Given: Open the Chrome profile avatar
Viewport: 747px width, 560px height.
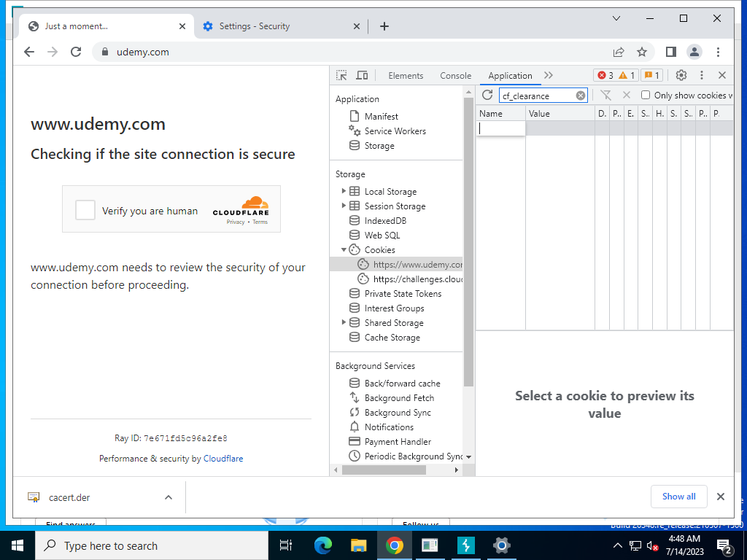Looking at the screenshot, I should tap(694, 52).
